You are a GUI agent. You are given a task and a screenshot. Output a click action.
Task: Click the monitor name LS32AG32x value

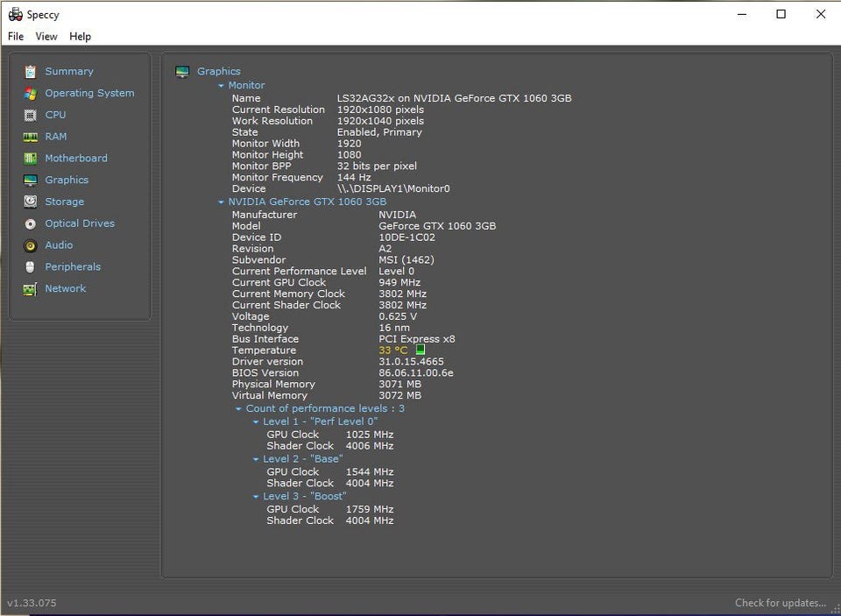click(455, 98)
